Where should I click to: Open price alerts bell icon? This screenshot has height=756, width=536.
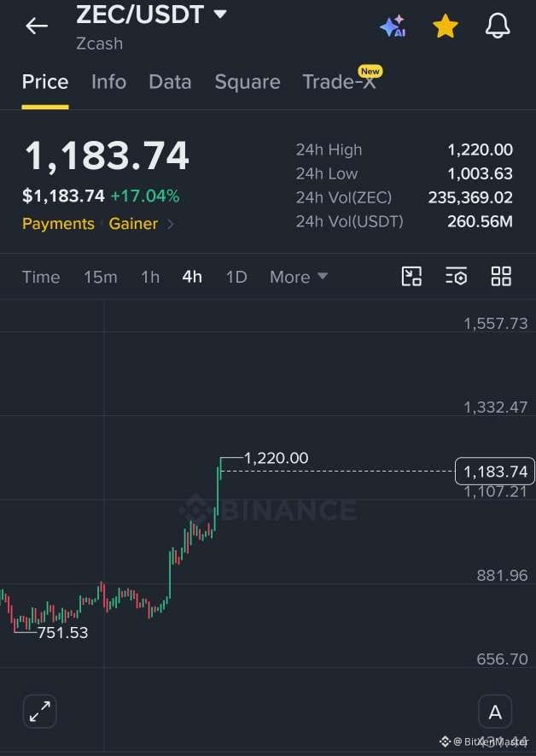point(498,26)
